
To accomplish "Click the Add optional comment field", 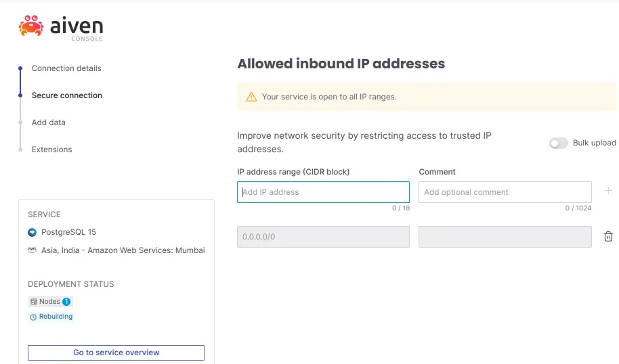I will [505, 192].
